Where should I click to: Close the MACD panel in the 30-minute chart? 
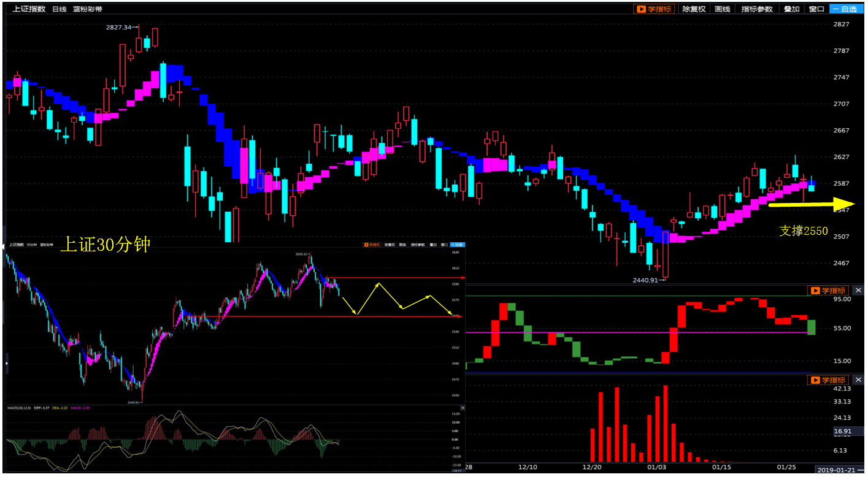pyautogui.click(x=463, y=408)
